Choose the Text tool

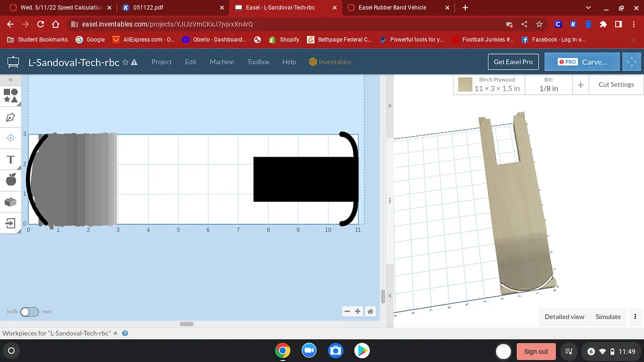[x=11, y=159]
